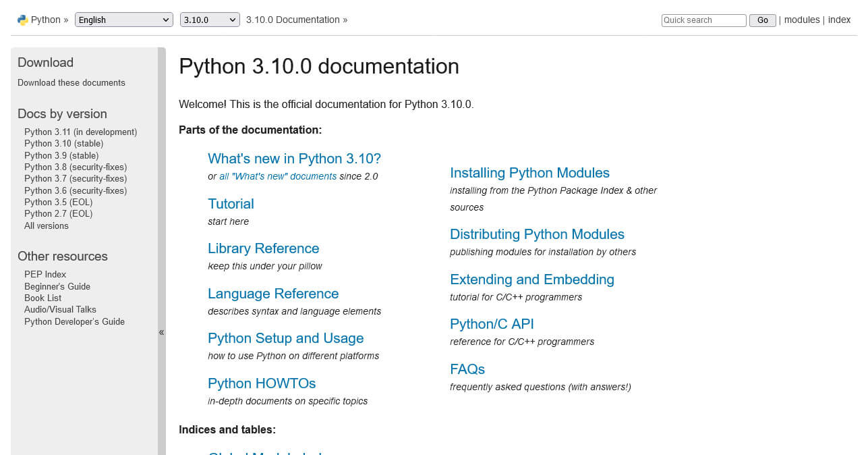The width and height of the screenshot is (868, 455).
Task: Click the Indices and tables heading
Action: (227, 429)
